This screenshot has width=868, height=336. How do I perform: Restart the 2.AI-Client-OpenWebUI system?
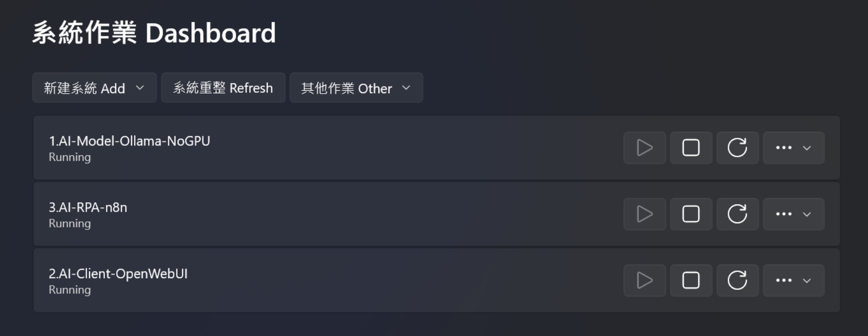point(737,281)
